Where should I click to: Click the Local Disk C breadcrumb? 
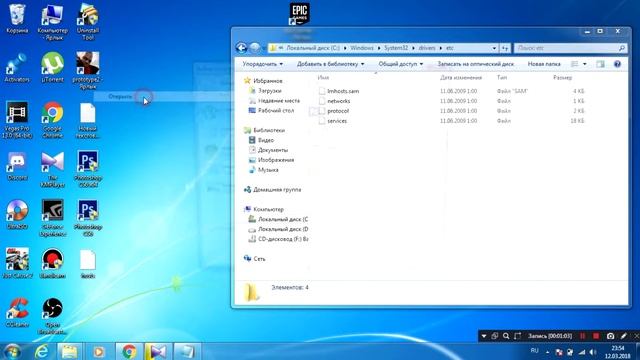point(313,48)
